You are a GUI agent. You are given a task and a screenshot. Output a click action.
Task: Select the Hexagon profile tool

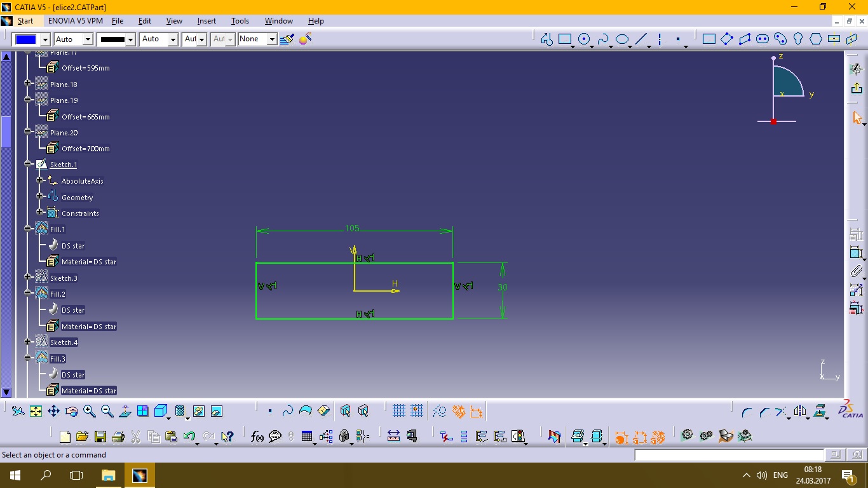(x=816, y=39)
